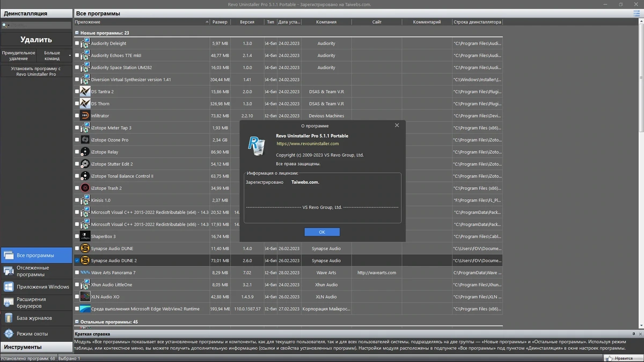Tick the Audiority Deleight checkbox

coord(77,43)
